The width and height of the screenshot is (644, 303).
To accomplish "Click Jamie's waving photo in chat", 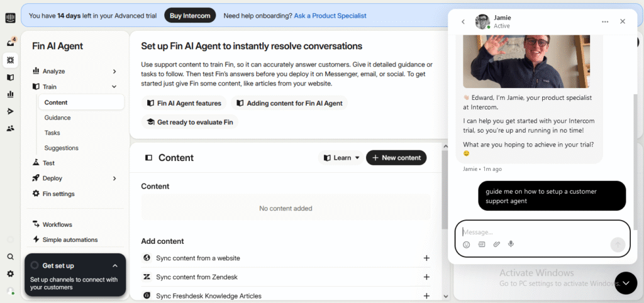I will 526,61.
